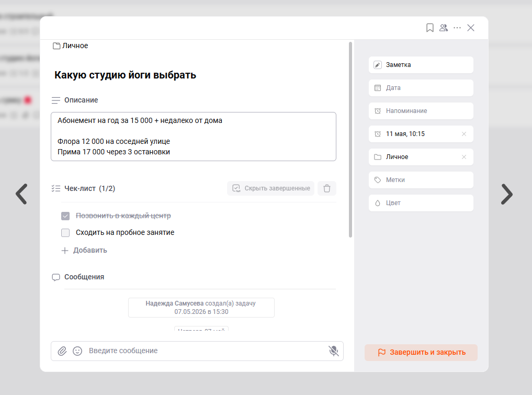
Task: Open the Напоминание field
Action: [421, 111]
